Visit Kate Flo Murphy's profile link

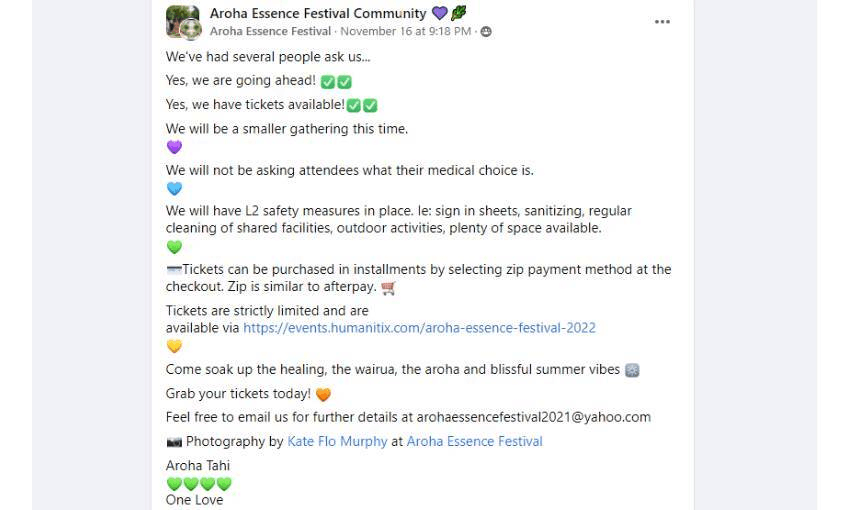[x=337, y=441]
